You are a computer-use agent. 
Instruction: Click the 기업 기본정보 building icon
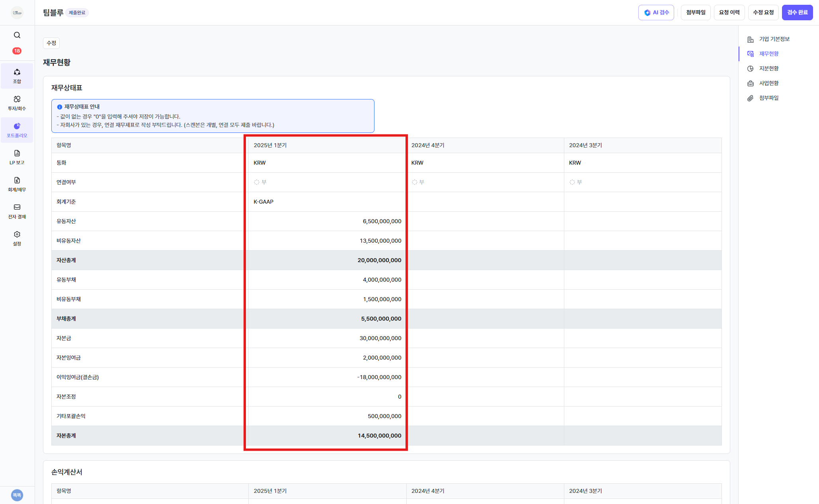coord(750,39)
